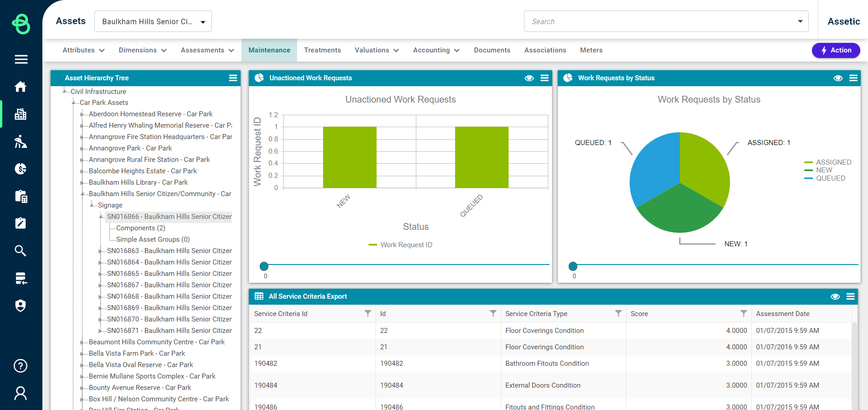Toggle visibility of All Service Criteria Export
This screenshot has height=410, width=868.
835,296
